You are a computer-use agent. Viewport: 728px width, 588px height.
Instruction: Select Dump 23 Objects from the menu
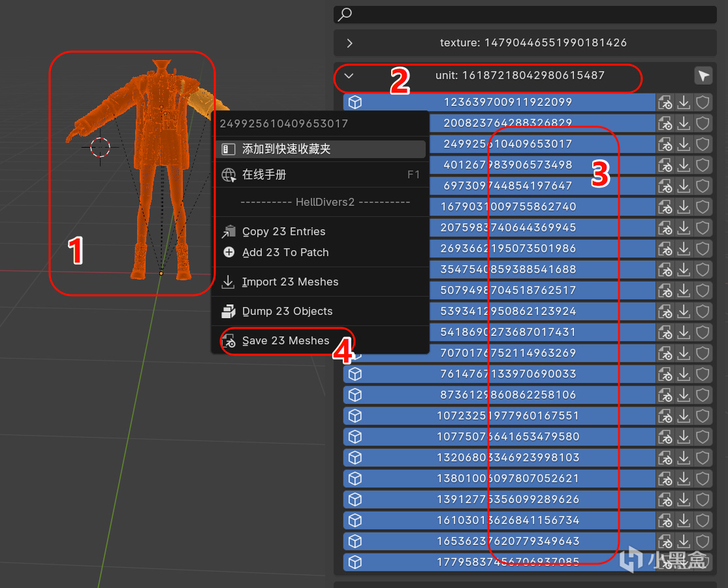click(321, 311)
